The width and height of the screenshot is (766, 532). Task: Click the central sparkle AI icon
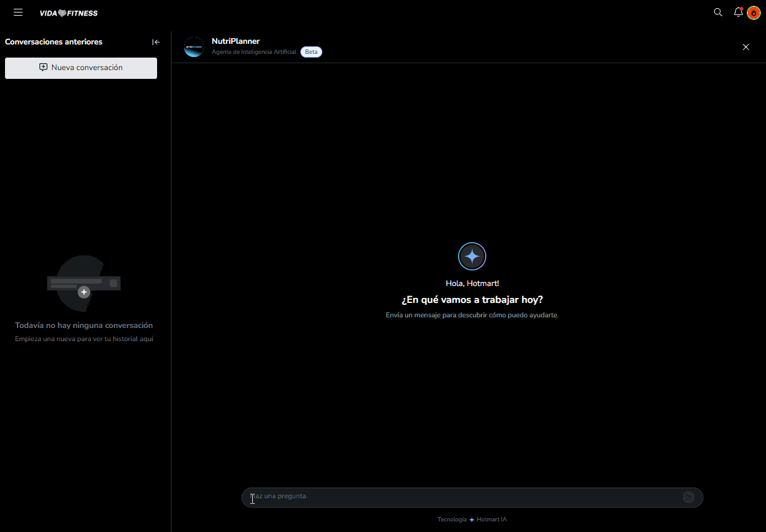click(x=472, y=256)
